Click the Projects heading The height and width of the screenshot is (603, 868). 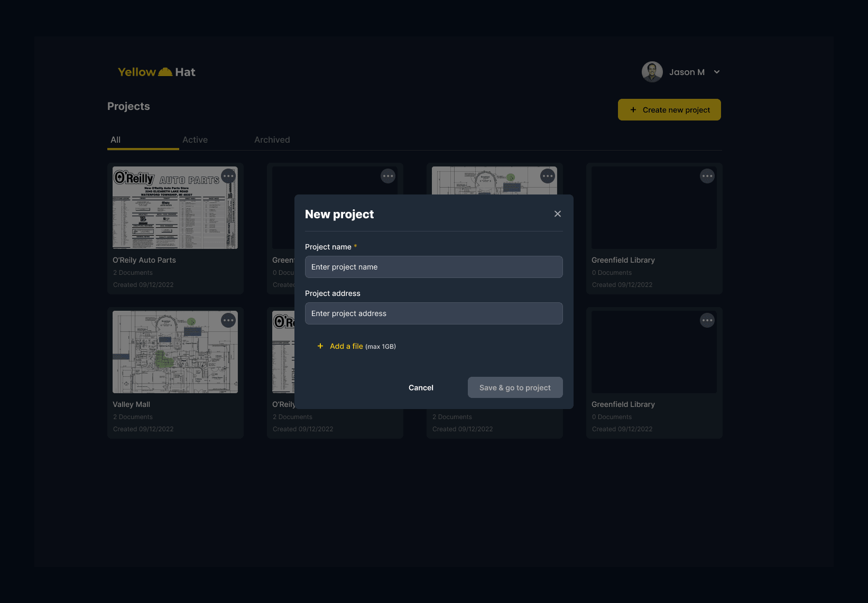(x=128, y=106)
